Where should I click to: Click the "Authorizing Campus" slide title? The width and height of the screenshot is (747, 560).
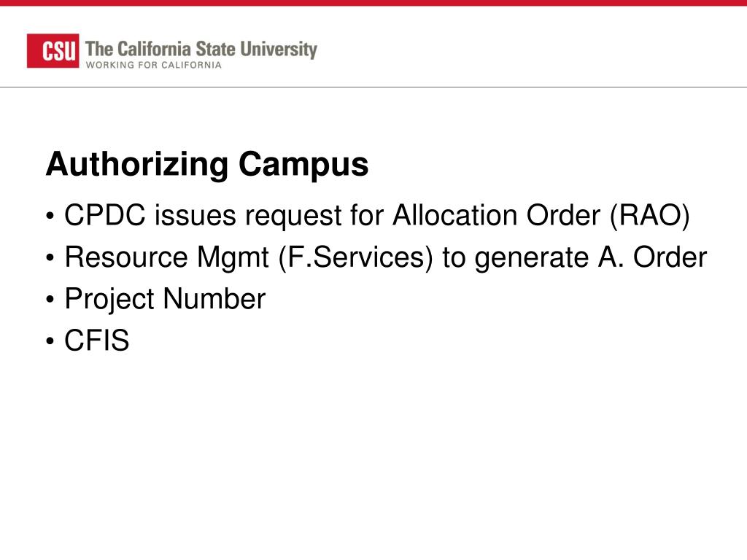click(206, 165)
